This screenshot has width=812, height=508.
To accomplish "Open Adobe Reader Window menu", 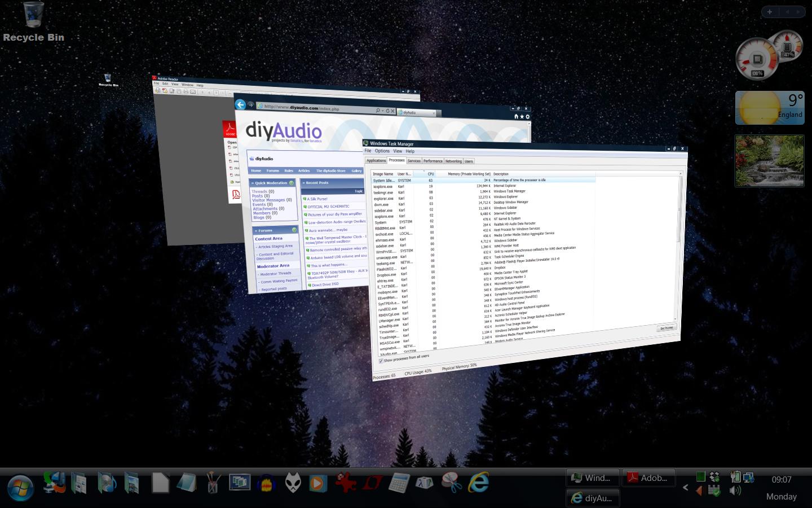I will click(x=187, y=85).
